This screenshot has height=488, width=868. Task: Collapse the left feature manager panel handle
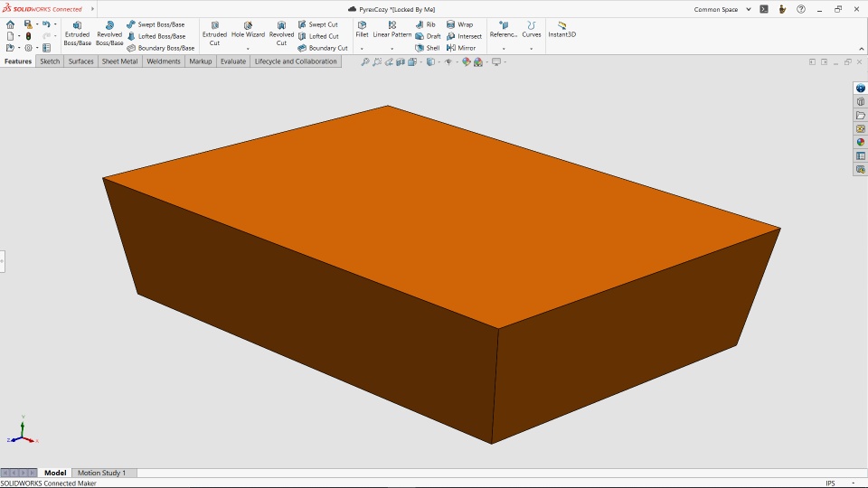(2, 261)
